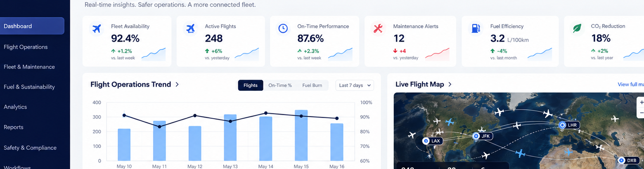Image resolution: width=644 pixels, height=169 pixels.
Task: Switch chart to Fuel Burn tab
Action: pos(312,85)
